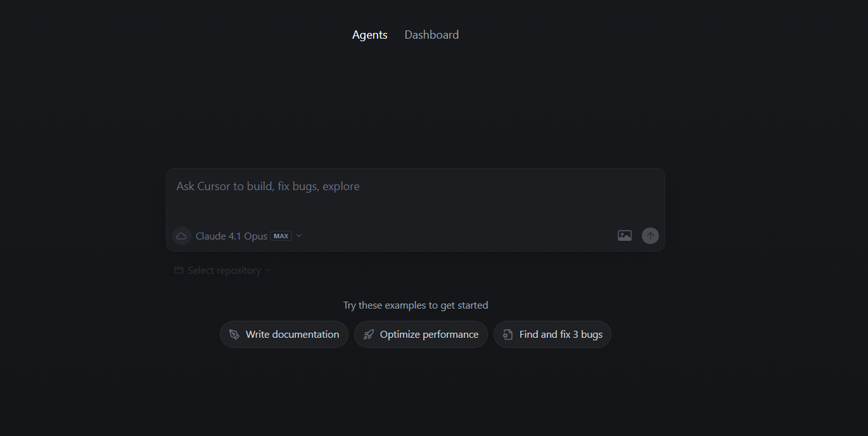868x436 pixels.
Task: Choose the Find and fix 3 bugs example
Action: click(552, 334)
